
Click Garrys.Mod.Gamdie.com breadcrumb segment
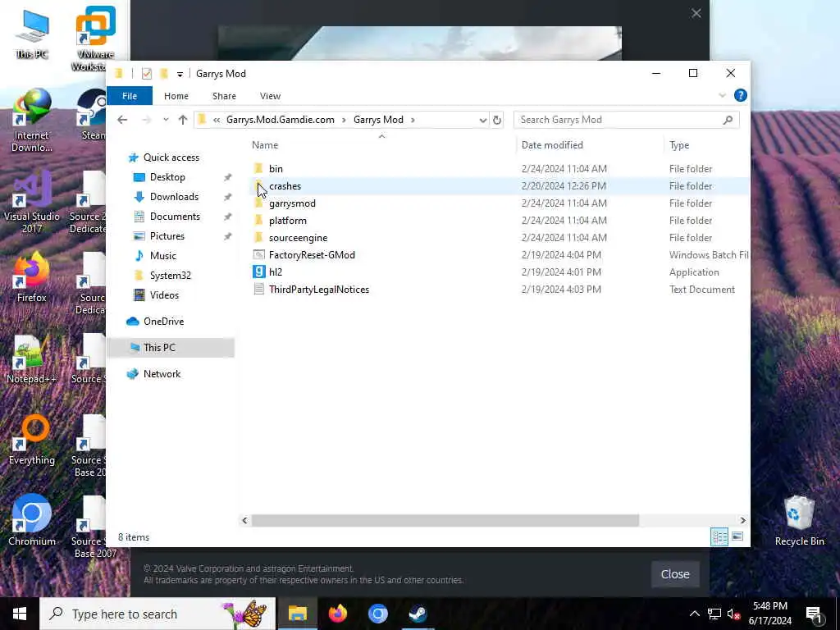tap(281, 120)
